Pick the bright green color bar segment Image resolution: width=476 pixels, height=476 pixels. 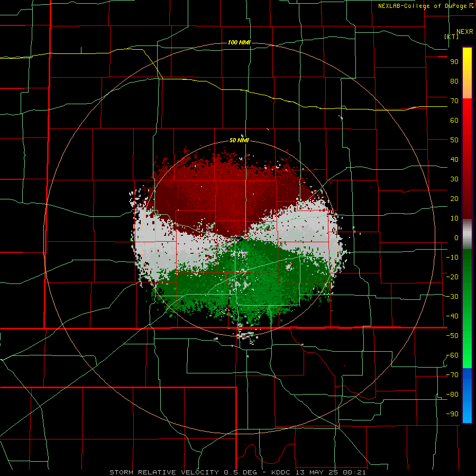click(x=467, y=349)
